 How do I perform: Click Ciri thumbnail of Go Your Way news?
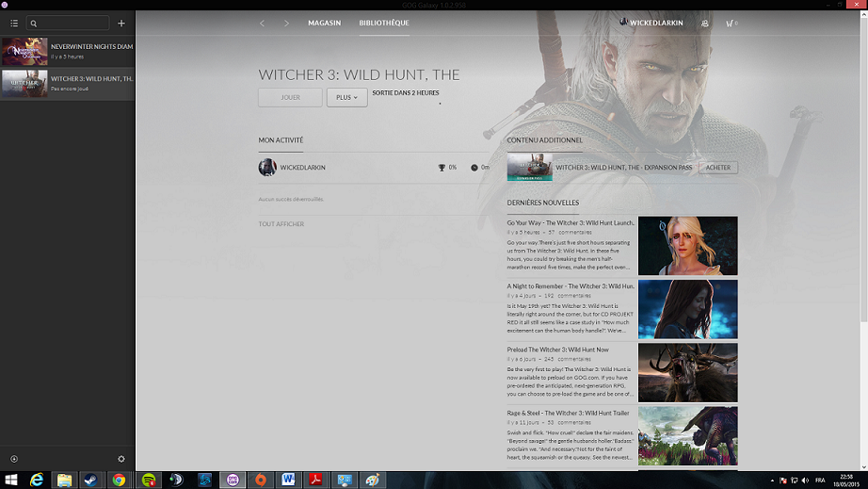click(x=687, y=246)
